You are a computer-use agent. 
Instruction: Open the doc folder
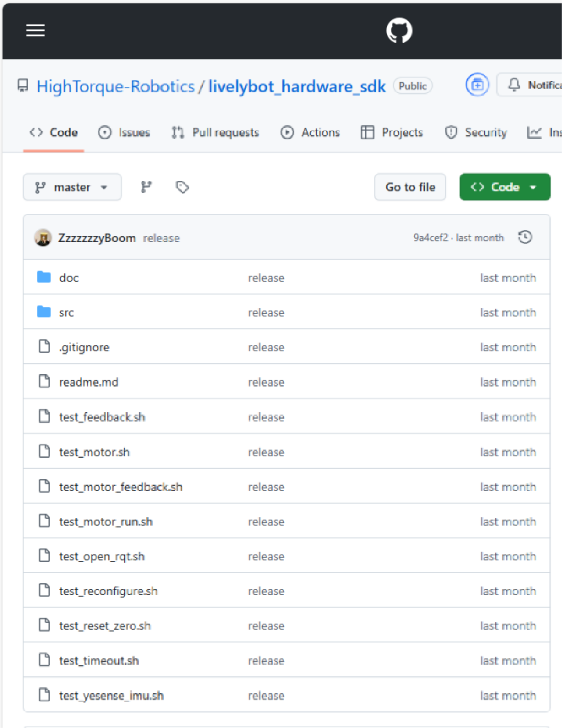click(69, 278)
